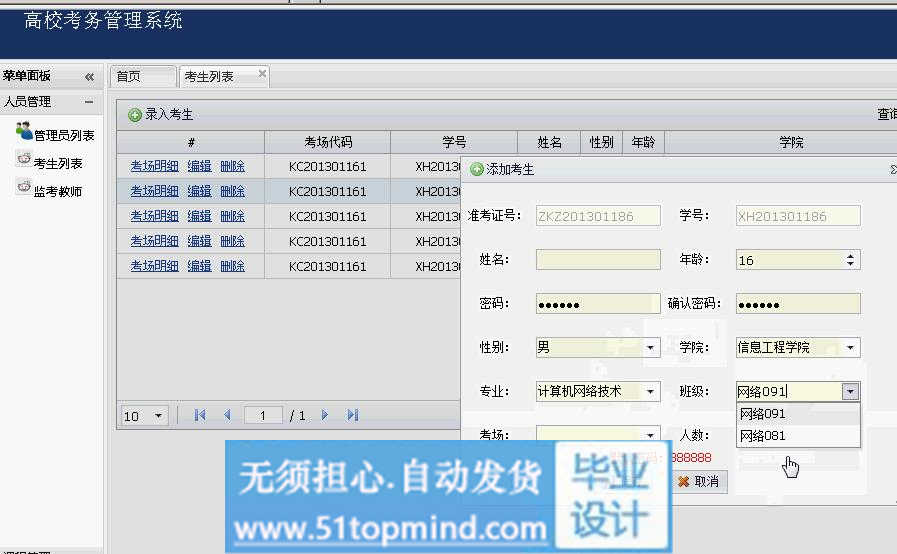This screenshot has height=554, width=897.
Task: Go to first page in pager
Action: [x=200, y=415]
